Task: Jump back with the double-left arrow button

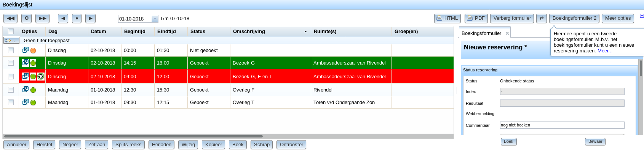Action: tap(11, 18)
